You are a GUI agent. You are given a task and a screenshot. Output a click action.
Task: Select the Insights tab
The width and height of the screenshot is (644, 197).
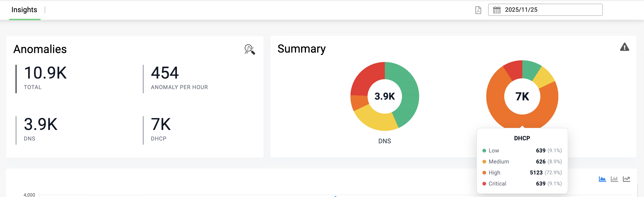click(24, 10)
